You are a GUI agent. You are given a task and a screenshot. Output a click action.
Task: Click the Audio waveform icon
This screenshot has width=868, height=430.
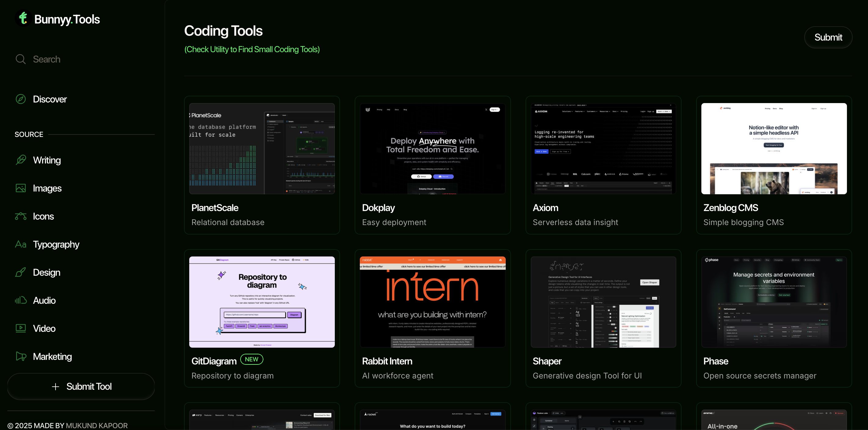point(20,300)
